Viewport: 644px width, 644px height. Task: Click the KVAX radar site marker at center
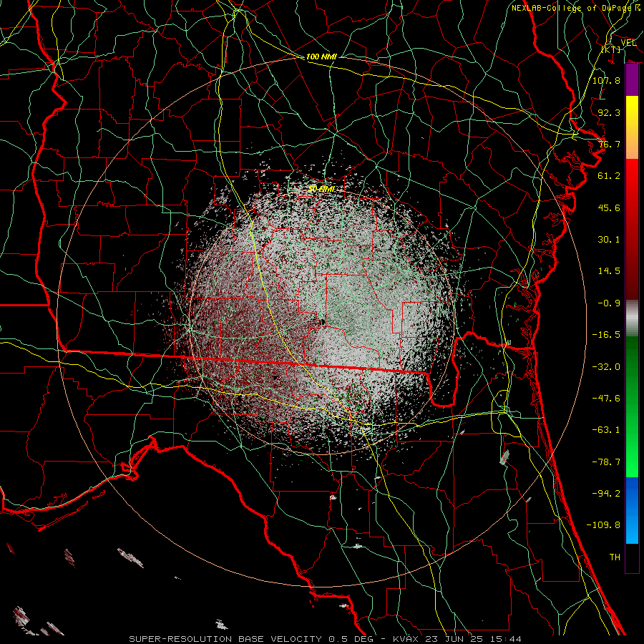(x=323, y=322)
